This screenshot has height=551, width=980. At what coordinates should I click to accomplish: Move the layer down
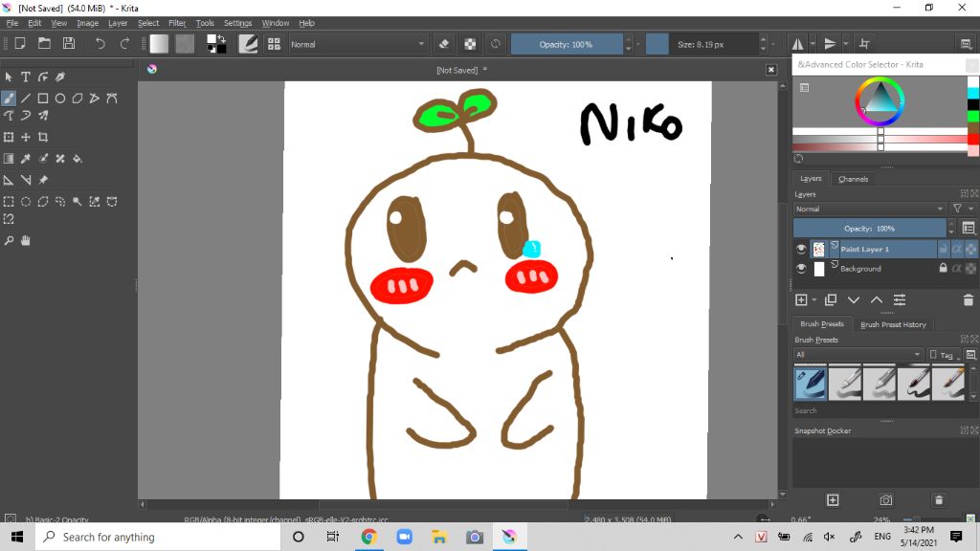pos(854,300)
